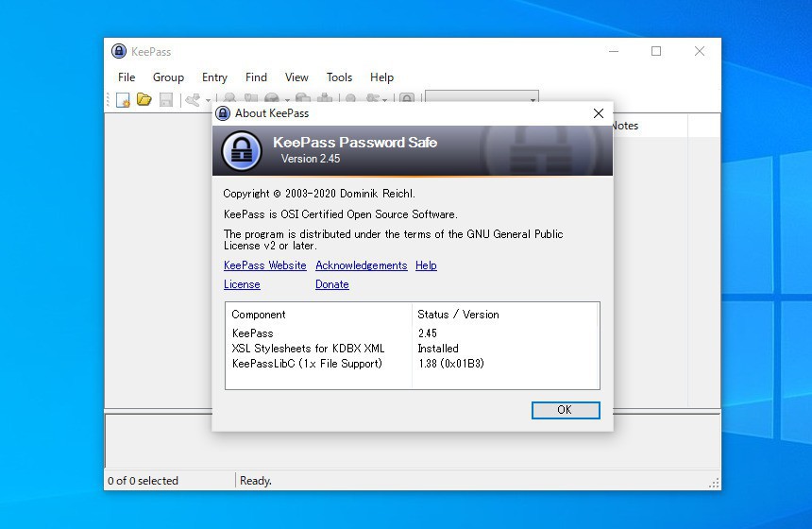Viewport: 812px width, 529px height.
Task: Click the Lock Workspace padlock toolbar icon
Action: click(x=407, y=99)
